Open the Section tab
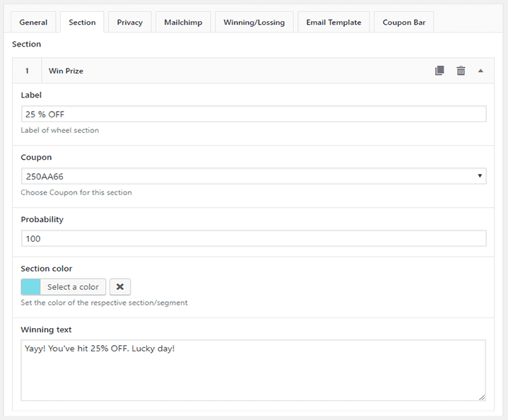 tap(82, 23)
